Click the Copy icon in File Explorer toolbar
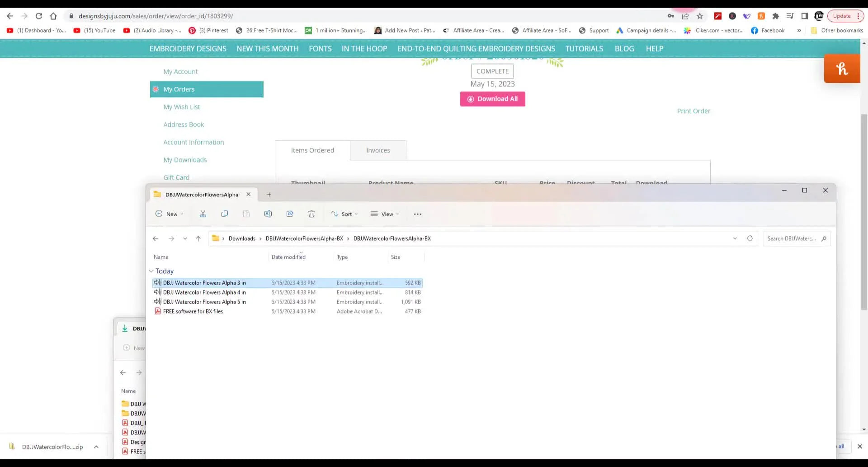Screen dimensions: 868x467 click(224, 214)
